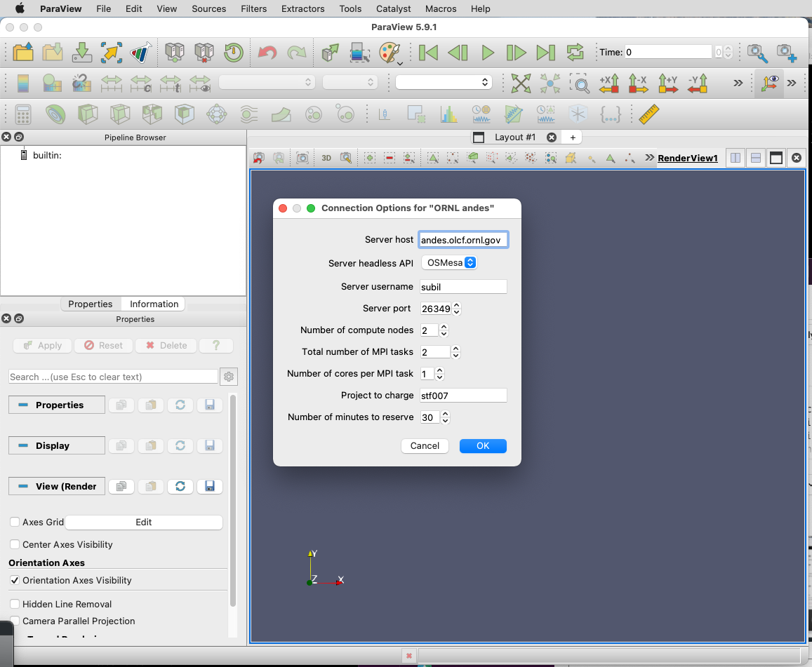Open the Filters menu

(253, 8)
